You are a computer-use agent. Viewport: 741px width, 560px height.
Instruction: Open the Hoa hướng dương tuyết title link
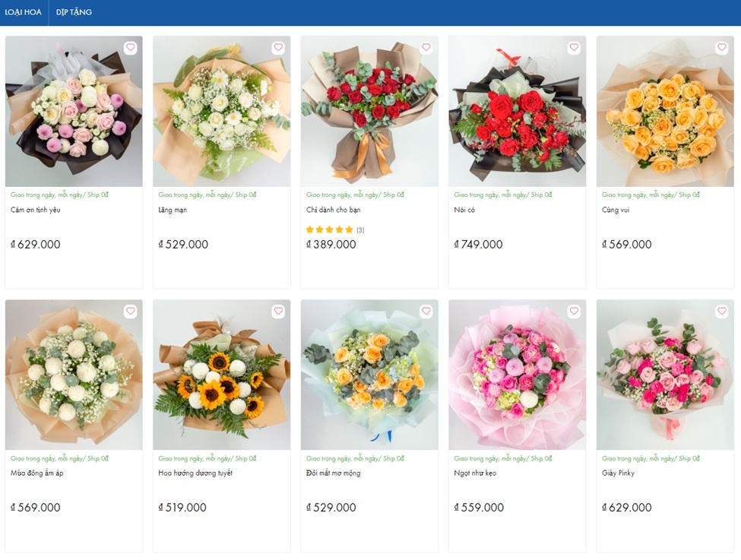coord(195,473)
